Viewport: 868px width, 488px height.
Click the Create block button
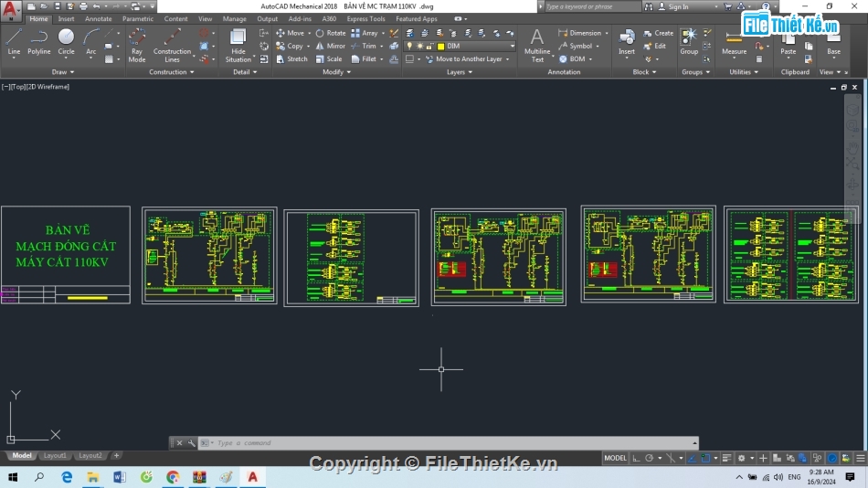pos(659,33)
